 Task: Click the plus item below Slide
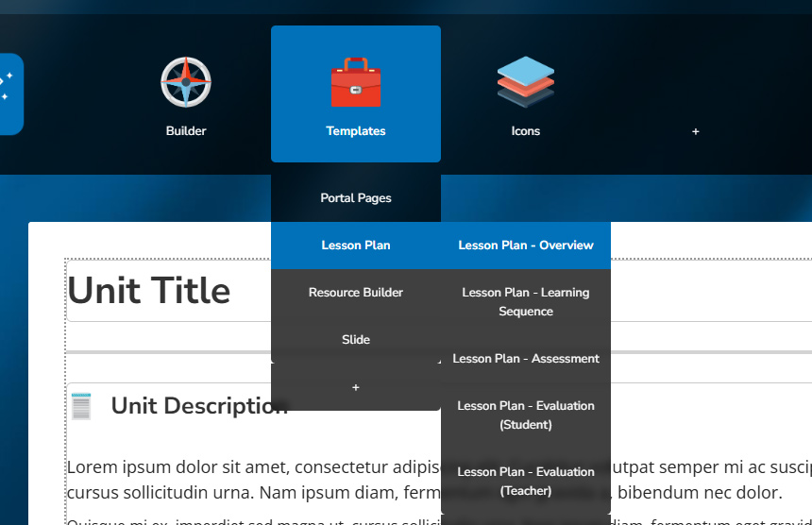click(x=355, y=387)
